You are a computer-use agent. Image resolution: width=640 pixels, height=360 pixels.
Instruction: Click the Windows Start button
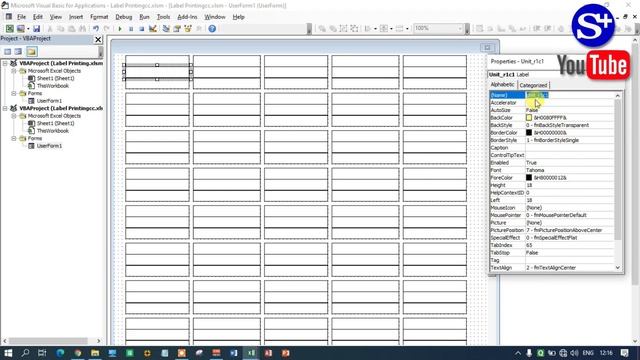[8, 353]
